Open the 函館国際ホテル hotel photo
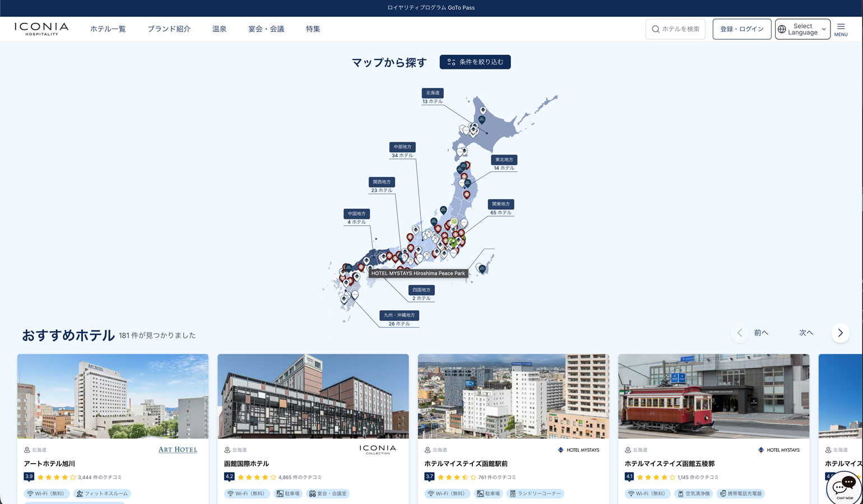Screen dimensions: 863x504 coord(313,396)
